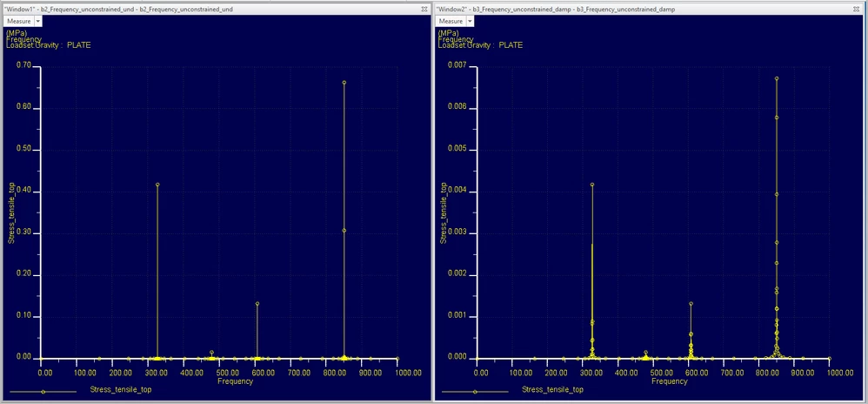Select the 0.31 mid point on 840 spike in Window1
Viewport: 868px width, 404px height.
point(344,231)
